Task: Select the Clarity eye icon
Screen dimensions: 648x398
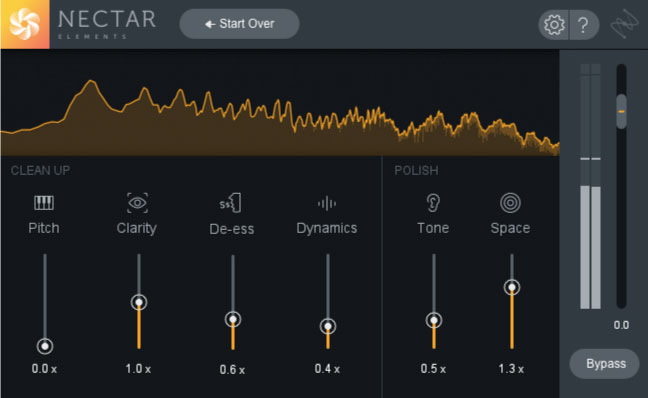Action: (137, 203)
